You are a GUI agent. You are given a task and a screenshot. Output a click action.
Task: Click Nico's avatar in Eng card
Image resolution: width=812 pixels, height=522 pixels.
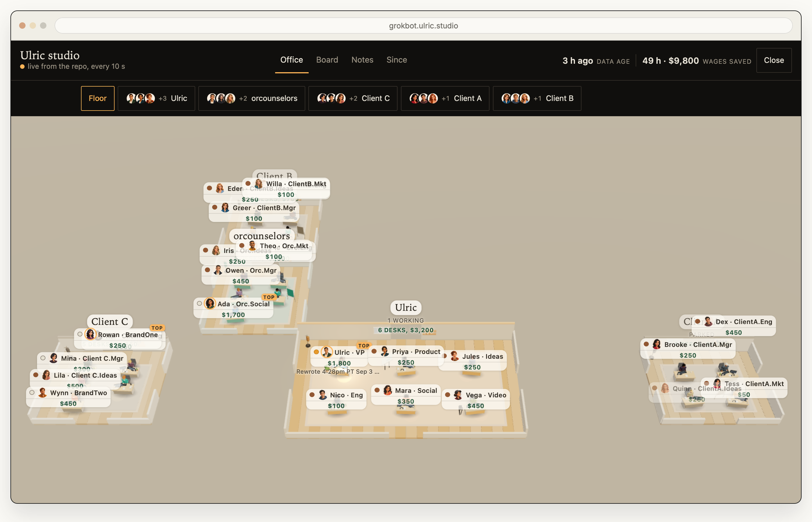point(323,395)
